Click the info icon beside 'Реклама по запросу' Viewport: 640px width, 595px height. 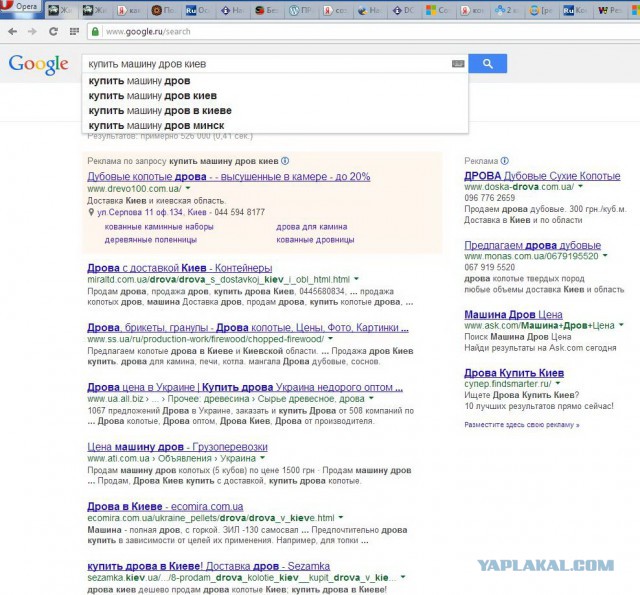click(285, 161)
